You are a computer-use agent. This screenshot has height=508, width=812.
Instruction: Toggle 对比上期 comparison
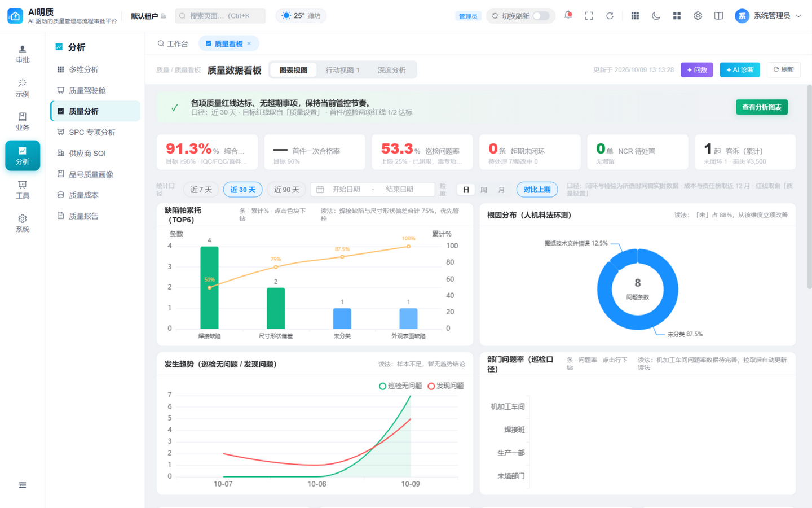coord(537,190)
